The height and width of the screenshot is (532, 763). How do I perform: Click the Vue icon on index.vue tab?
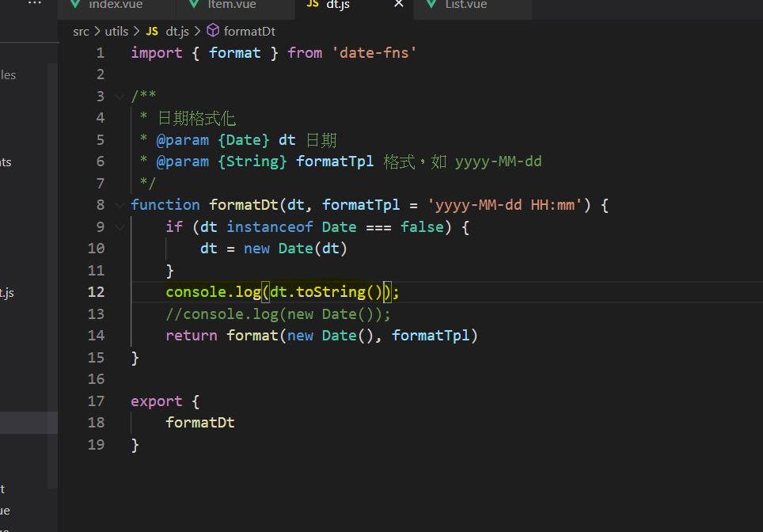(75, 5)
